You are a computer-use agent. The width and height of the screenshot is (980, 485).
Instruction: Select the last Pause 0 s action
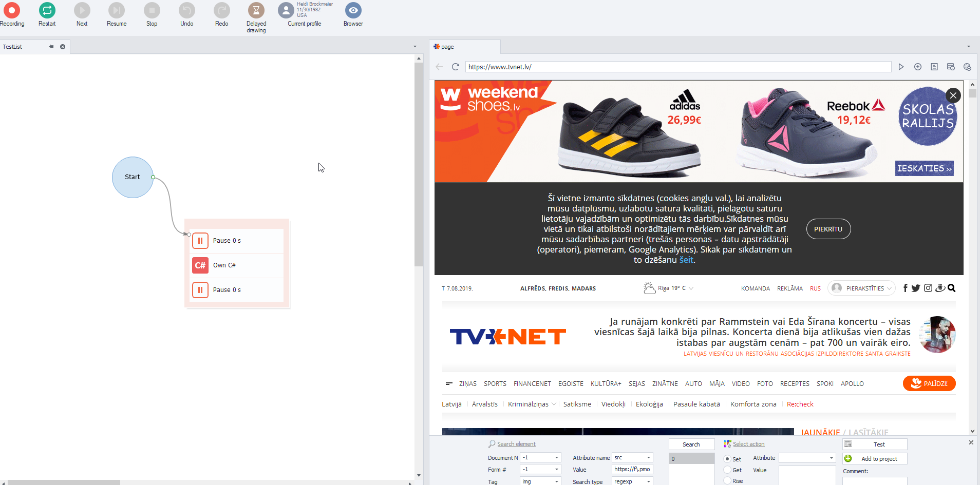click(x=237, y=290)
